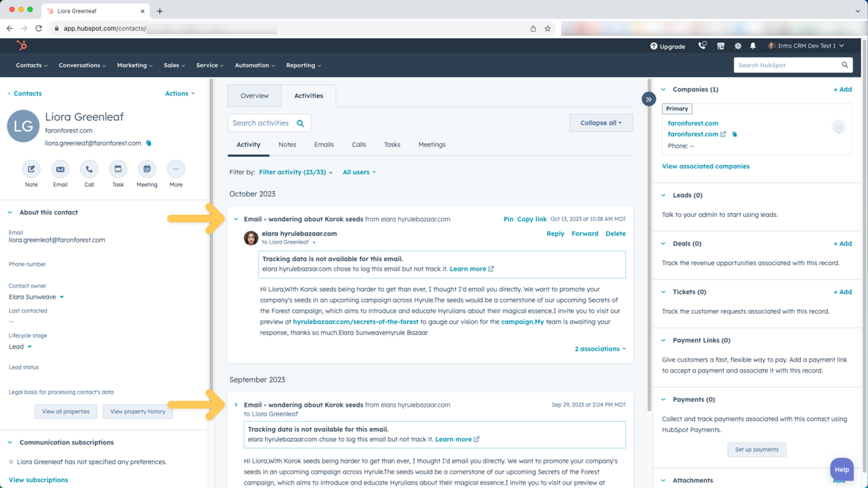Open the notifications bell icon
The height and width of the screenshot is (488, 868).
[x=752, y=45]
